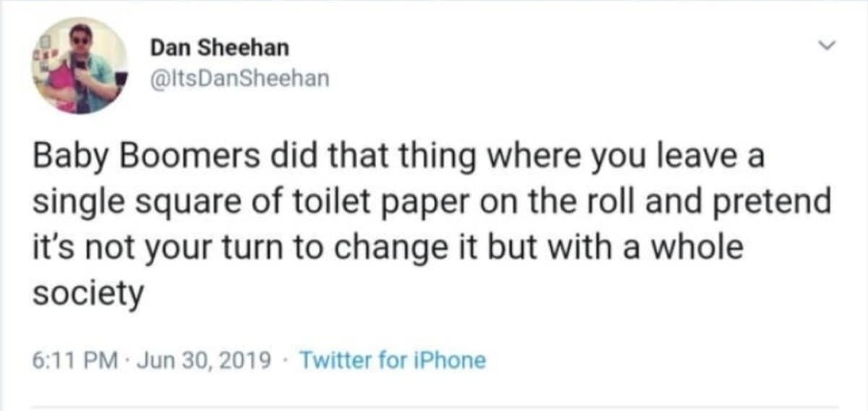
Task: Open the Dan Sheehan display name
Action: [219, 48]
